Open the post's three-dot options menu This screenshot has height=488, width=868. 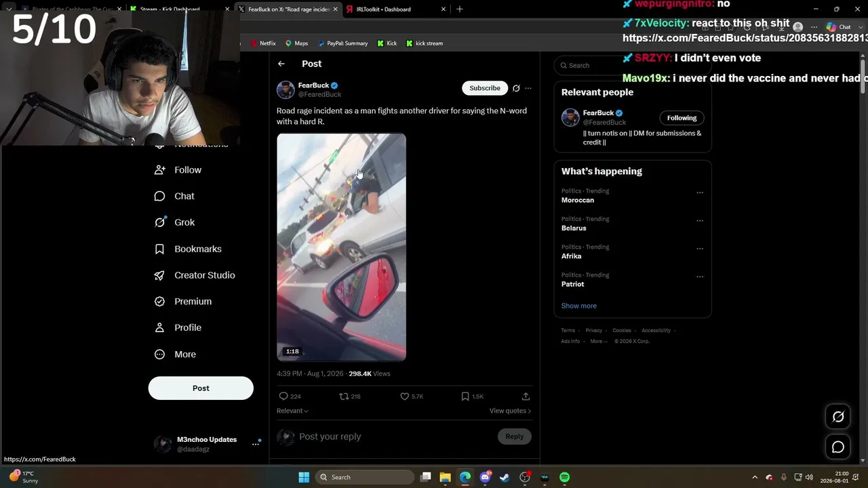coord(528,88)
